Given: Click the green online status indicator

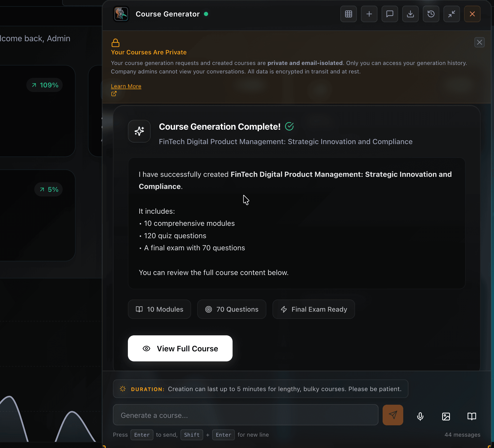Looking at the screenshot, I should [206, 14].
